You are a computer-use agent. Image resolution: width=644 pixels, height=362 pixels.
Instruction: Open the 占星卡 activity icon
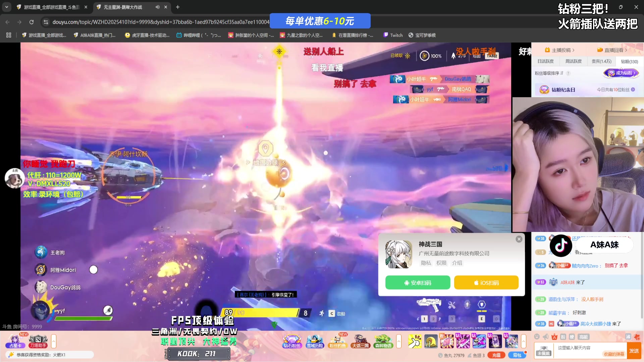[x=15, y=341]
